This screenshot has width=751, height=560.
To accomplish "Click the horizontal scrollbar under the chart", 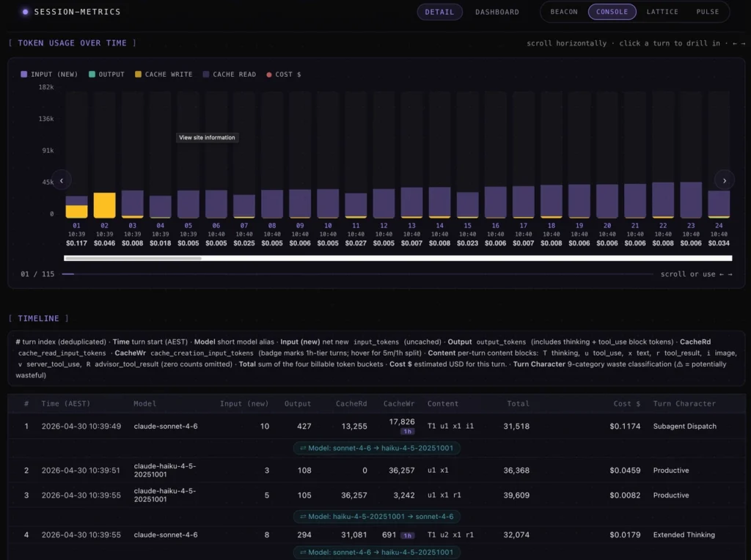I will [398, 258].
